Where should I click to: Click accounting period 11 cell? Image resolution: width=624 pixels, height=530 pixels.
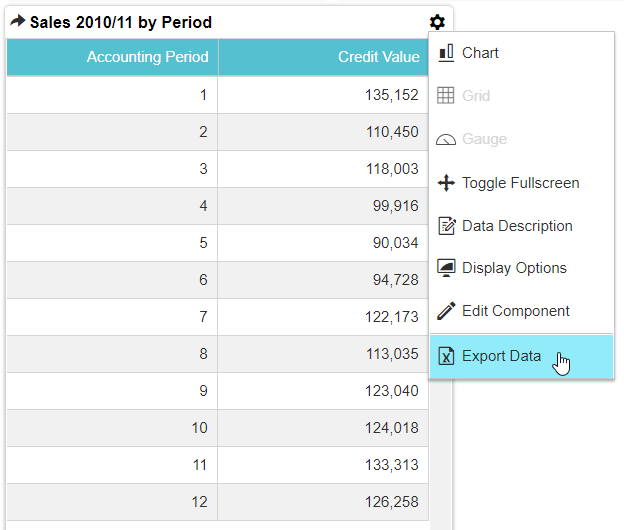[x=112, y=465]
